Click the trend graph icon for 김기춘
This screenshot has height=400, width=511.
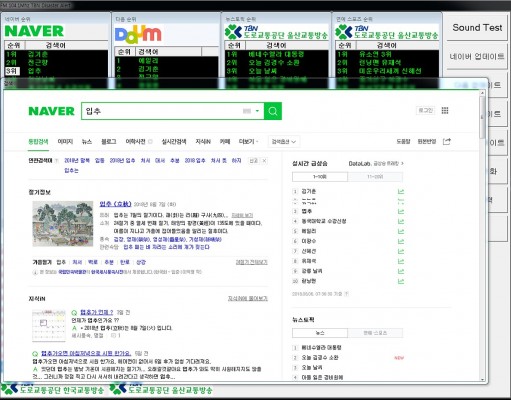401,192
